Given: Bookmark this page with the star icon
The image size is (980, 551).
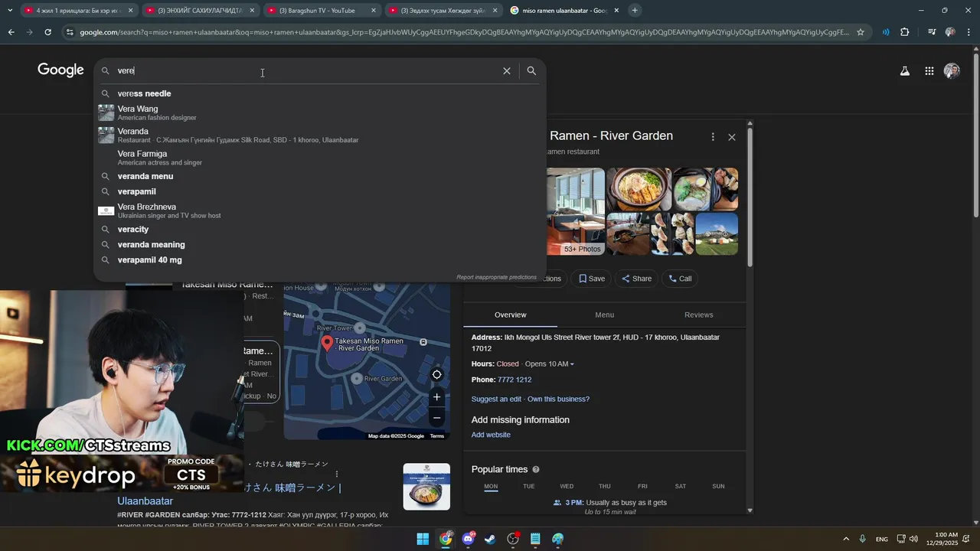Looking at the screenshot, I should tap(861, 32).
